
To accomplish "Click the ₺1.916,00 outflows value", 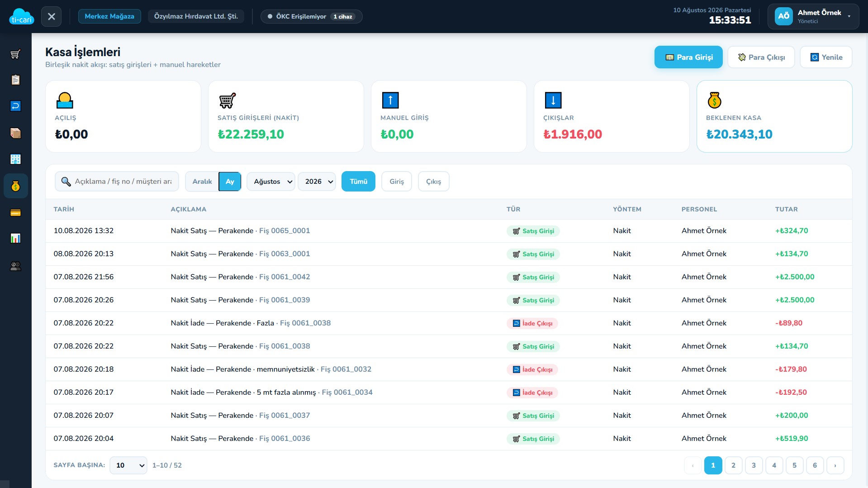I will [573, 134].
